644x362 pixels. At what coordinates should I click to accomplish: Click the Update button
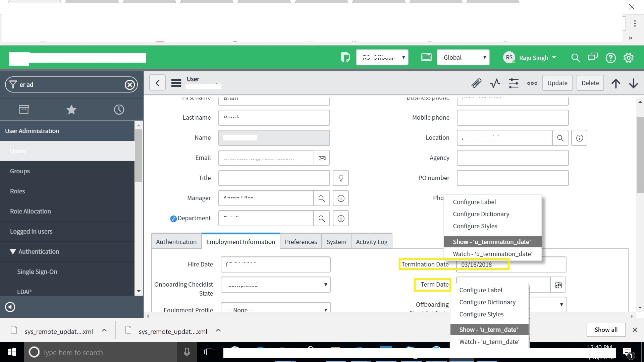pos(557,83)
